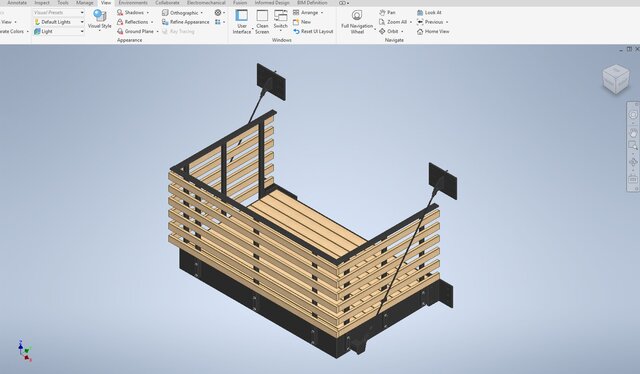Open the Annotate ribbon tab
The height and width of the screenshot is (374, 640).
point(17,3)
